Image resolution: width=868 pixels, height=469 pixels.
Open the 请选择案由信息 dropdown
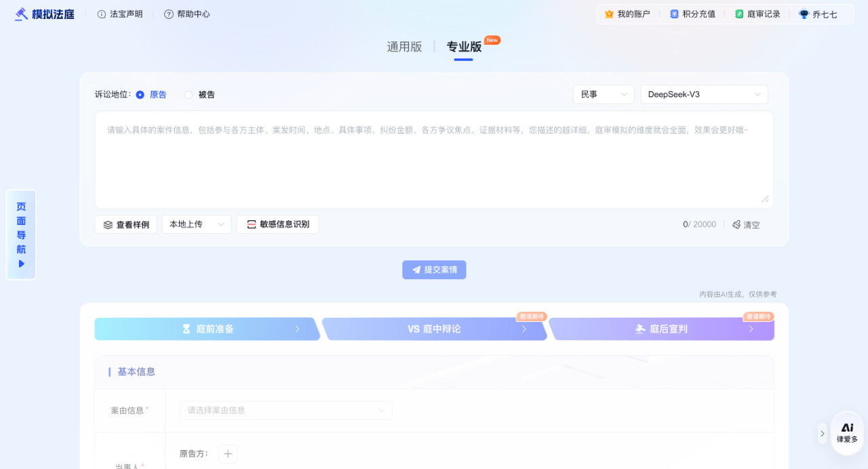point(285,410)
